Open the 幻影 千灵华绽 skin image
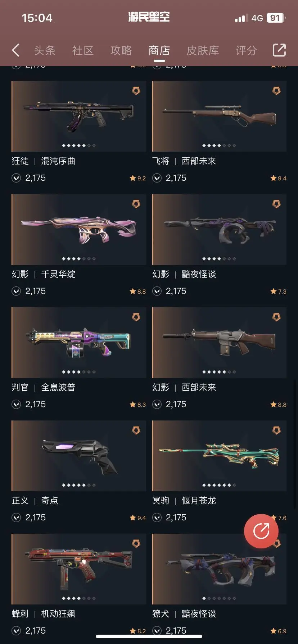The height and width of the screenshot is (644, 298). [79, 229]
